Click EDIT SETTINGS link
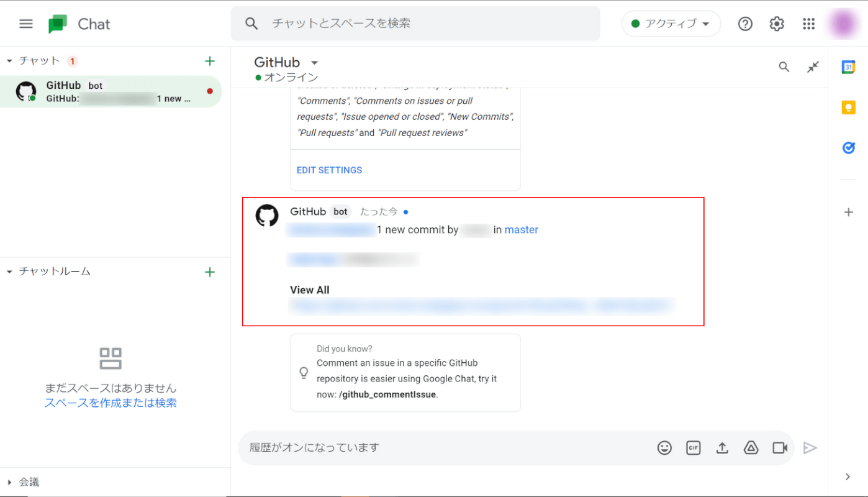 [329, 170]
